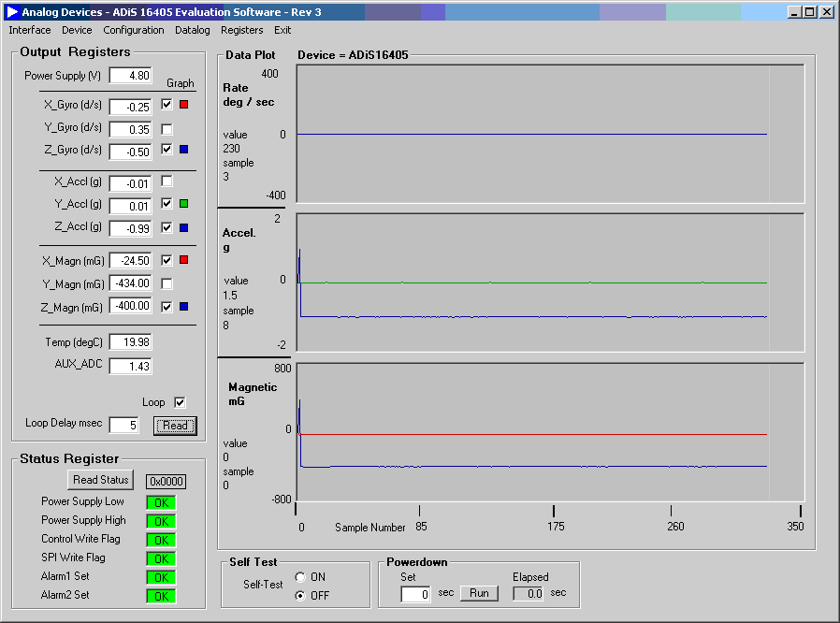This screenshot has height=623, width=840.
Task: Click the green Y_Accl color swatch
Action: coord(183,203)
